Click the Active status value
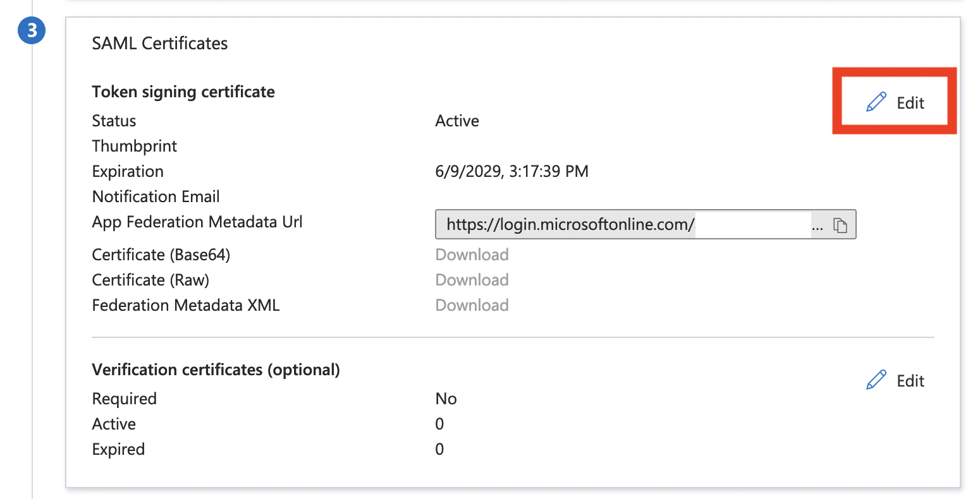Image resolution: width=980 pixels, height=499 pixels. (x=457, y=121)
